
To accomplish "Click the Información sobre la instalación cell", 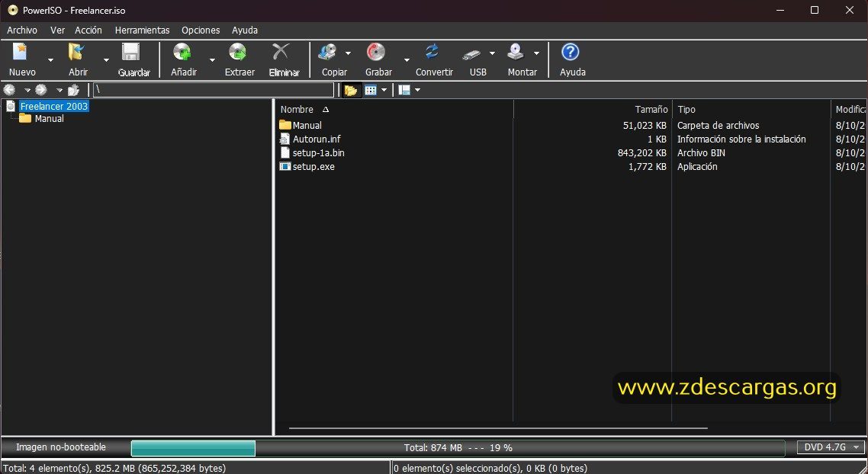I will pyautogui.click(x=741, y=139).
